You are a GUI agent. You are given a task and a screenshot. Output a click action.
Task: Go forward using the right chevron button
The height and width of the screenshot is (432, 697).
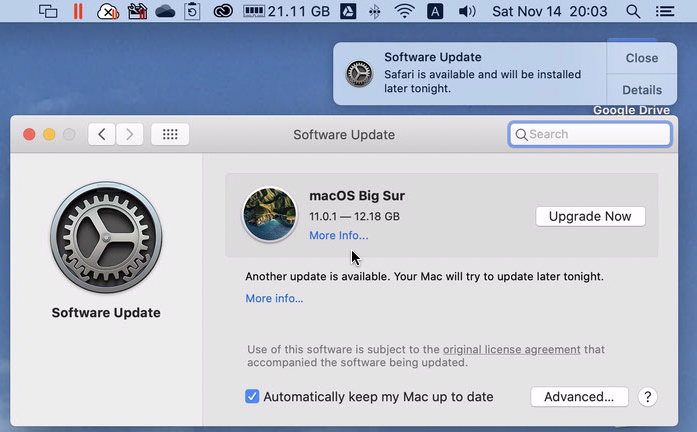[130, 134]
